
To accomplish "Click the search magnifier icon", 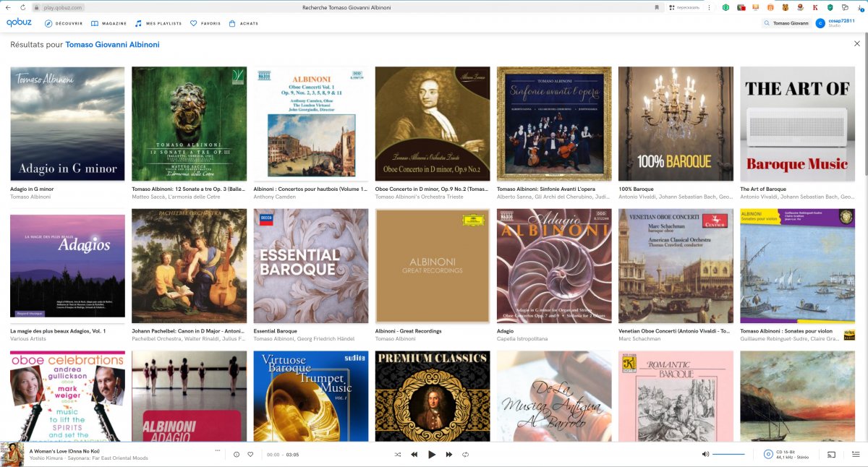I will point(767,23).
